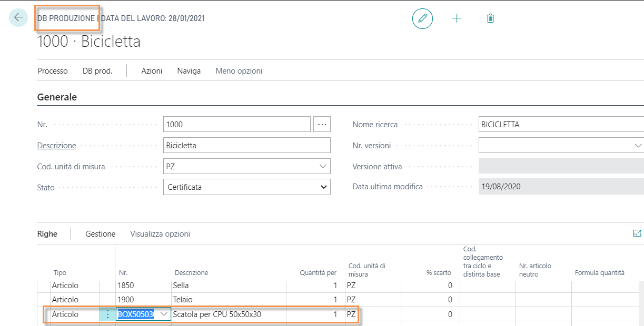Open the Gestione menu in Righe section
The height and width of the screenshot is (326, 644).
tap(100, 234)
